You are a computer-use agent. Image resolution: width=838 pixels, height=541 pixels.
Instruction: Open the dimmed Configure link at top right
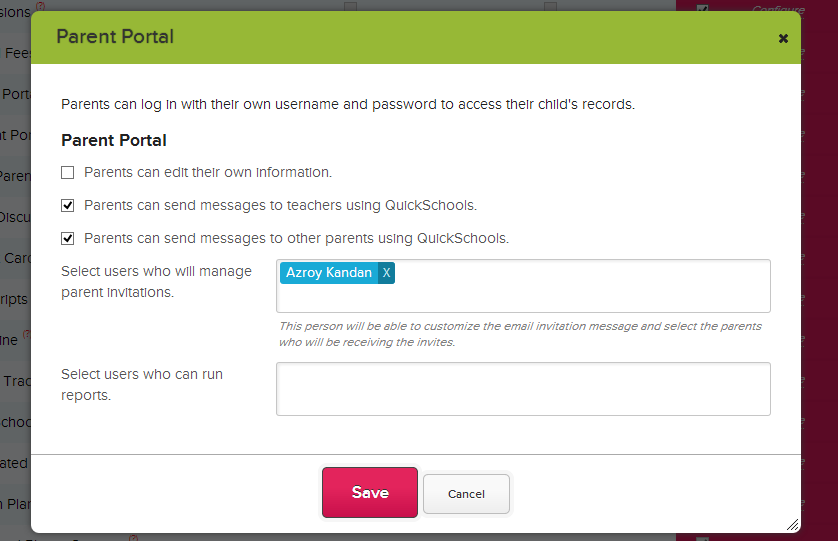778,9
